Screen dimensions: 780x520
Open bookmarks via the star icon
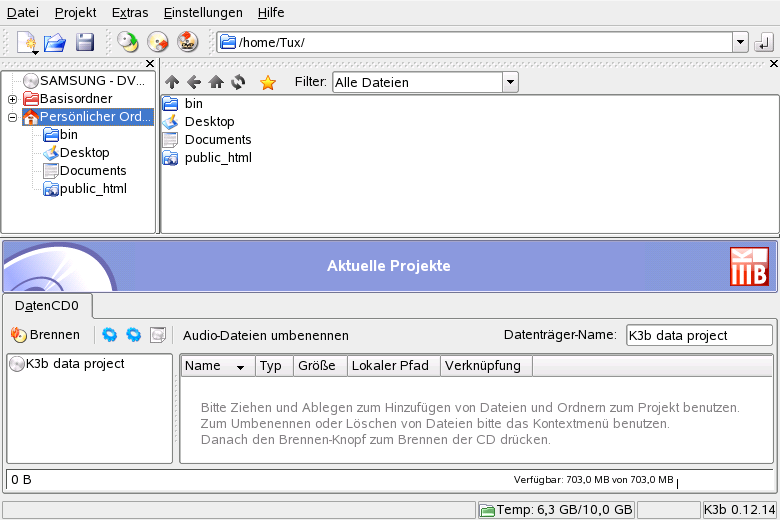268,83
